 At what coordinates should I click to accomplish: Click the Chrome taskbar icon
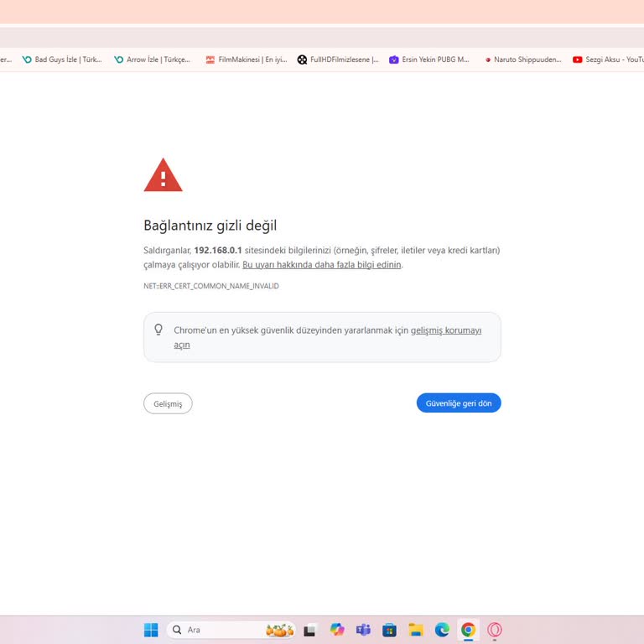click(468, 630)
